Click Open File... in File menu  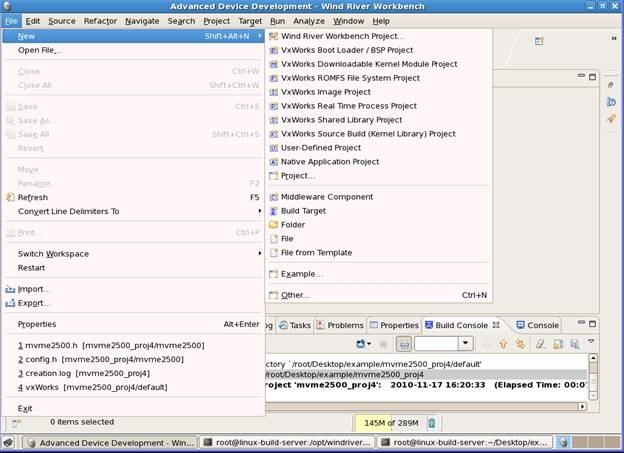(133, 50)
